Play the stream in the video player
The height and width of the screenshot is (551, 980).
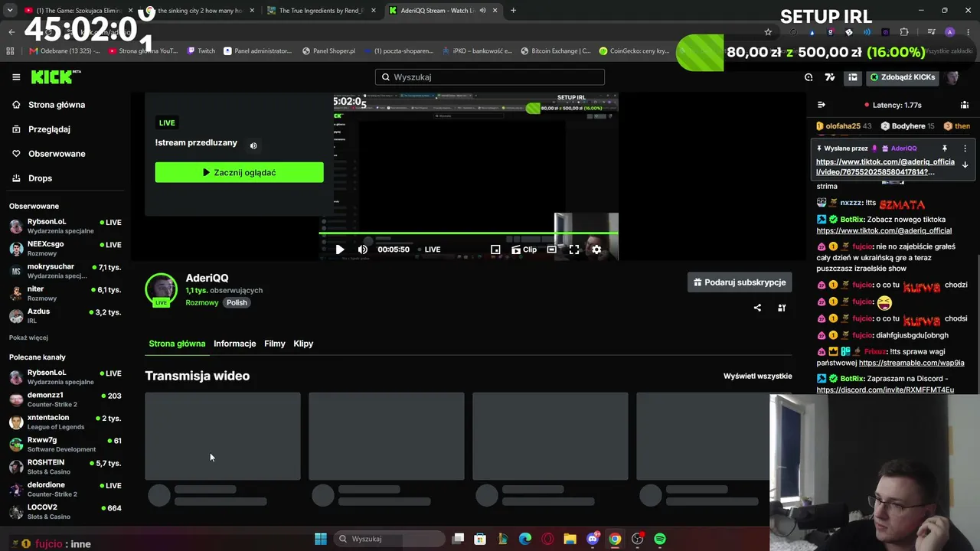(x=340, y=249)
